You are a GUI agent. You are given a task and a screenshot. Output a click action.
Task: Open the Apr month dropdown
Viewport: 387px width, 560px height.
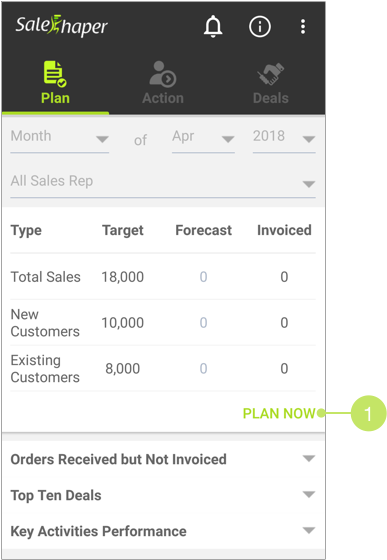pos(203,138)
